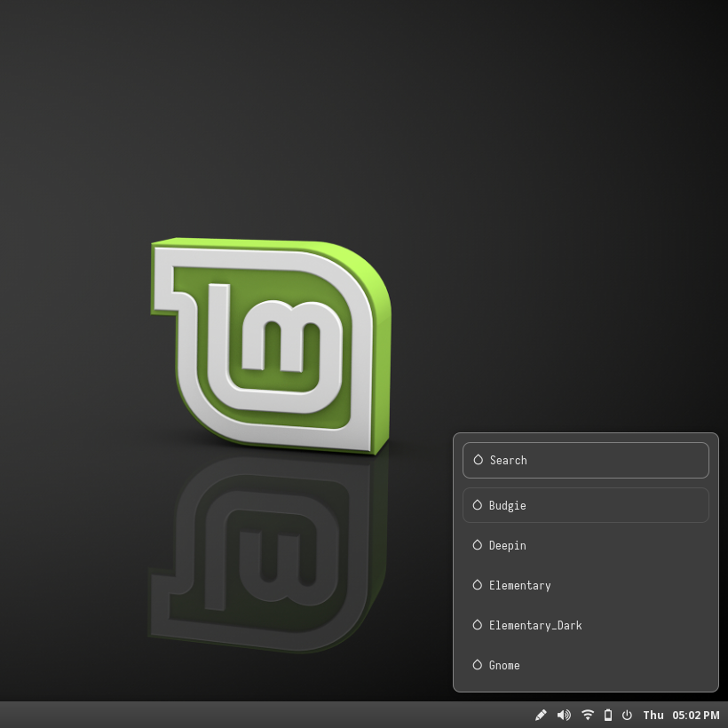Open the Wi-Fi network icon

pyautogui.click(x=588, y=715)
